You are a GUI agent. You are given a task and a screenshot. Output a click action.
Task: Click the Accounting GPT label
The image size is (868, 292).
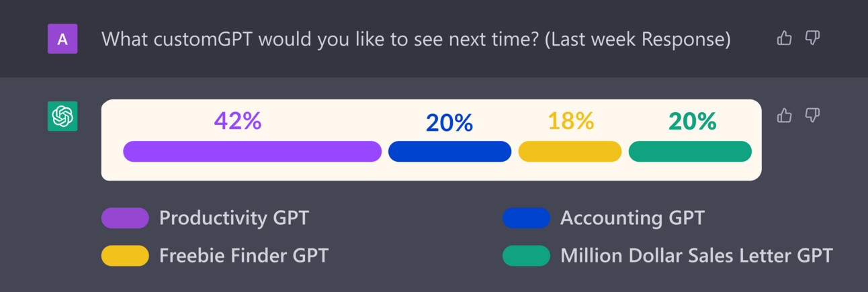(632, 218)
